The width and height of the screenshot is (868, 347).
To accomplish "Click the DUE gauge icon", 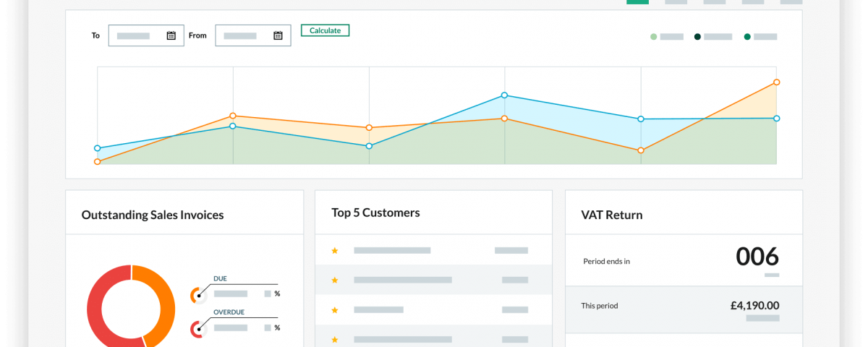I will click(198, 295).
